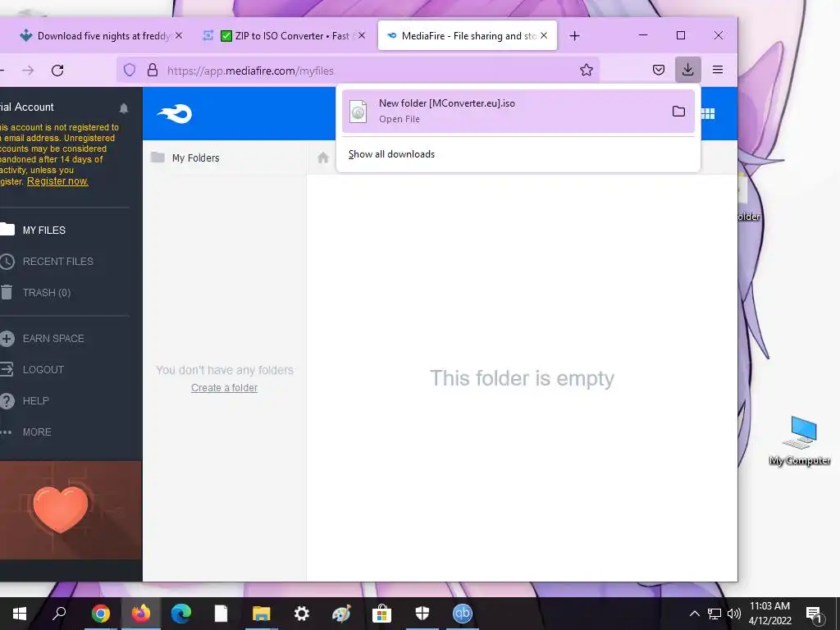840x630 pixels.
Task: Select Firefox in the taskbar
Action: 141,614
